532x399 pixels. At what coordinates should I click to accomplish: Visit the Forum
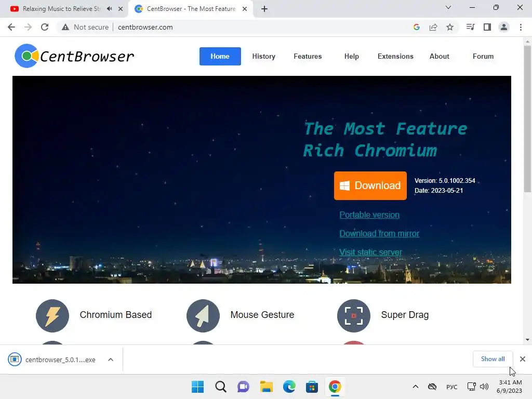point(483,56)
